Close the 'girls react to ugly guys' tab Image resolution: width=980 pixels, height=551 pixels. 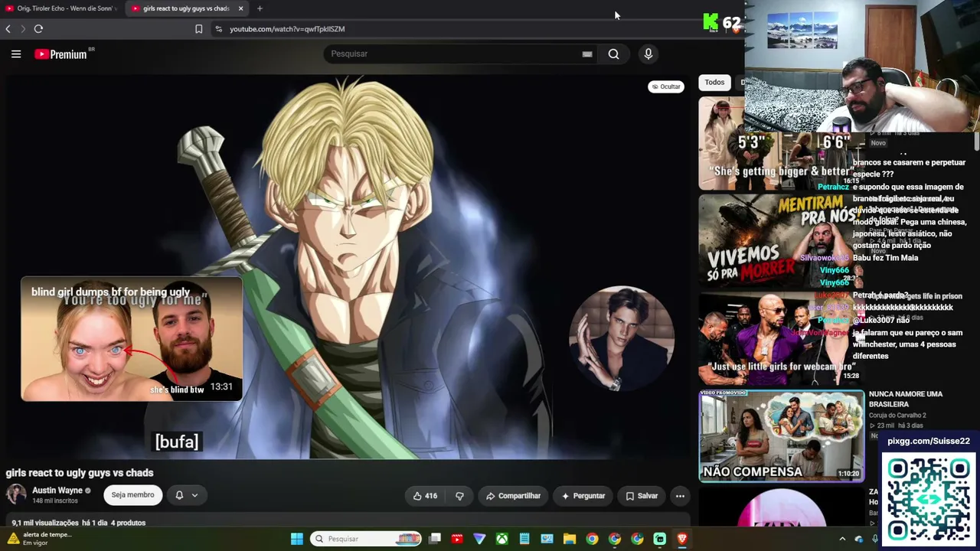(240, 8)
